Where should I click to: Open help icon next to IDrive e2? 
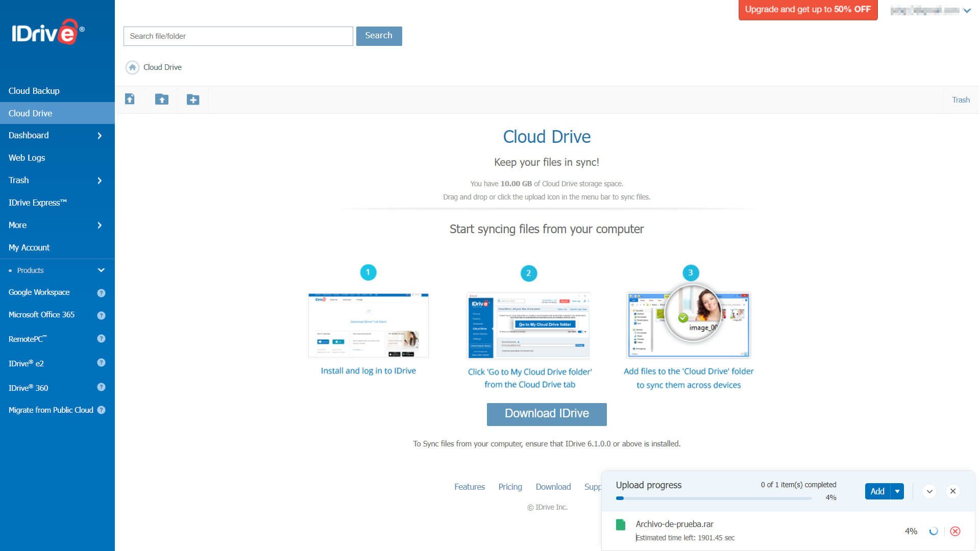[x=101, y=363]
